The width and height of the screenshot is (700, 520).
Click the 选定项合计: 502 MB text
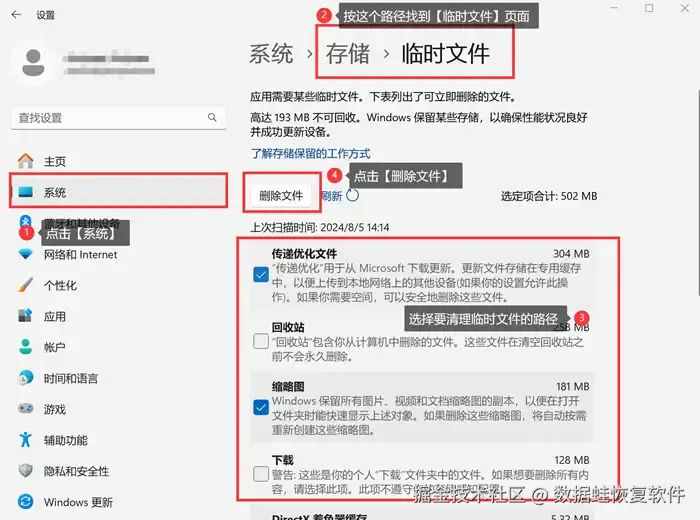coord(549,196)
